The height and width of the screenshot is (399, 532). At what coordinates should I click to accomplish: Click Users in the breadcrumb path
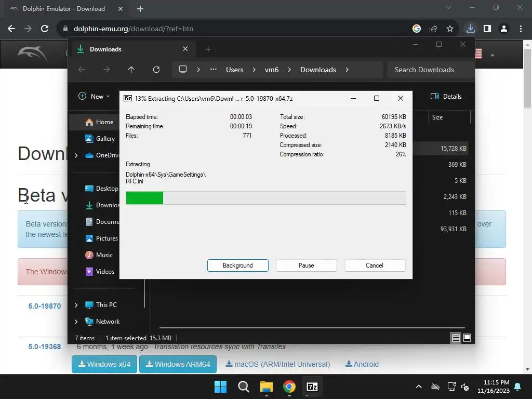[235, 70]
